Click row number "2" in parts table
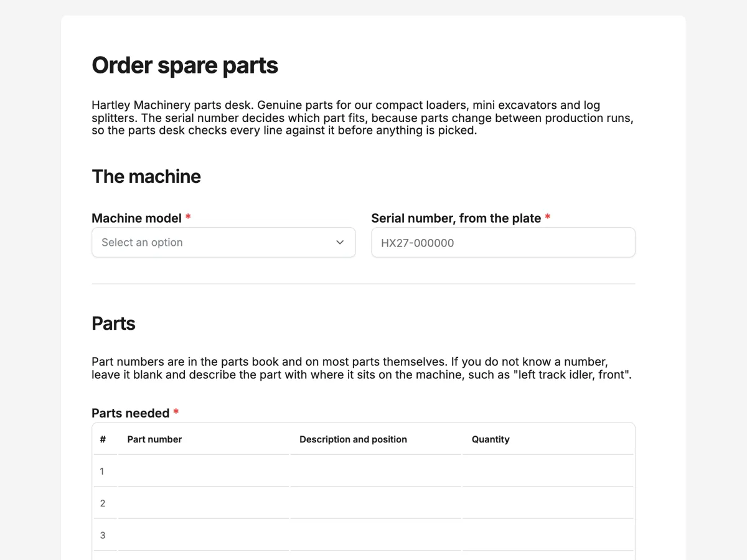The height and width of the screenshot is (560, 747). point(103,503)
